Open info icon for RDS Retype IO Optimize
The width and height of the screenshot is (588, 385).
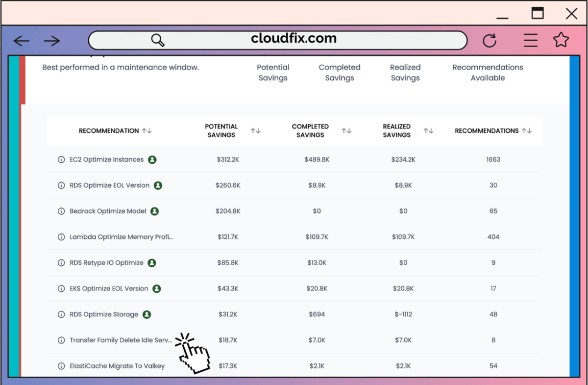[x=61, y=263]
